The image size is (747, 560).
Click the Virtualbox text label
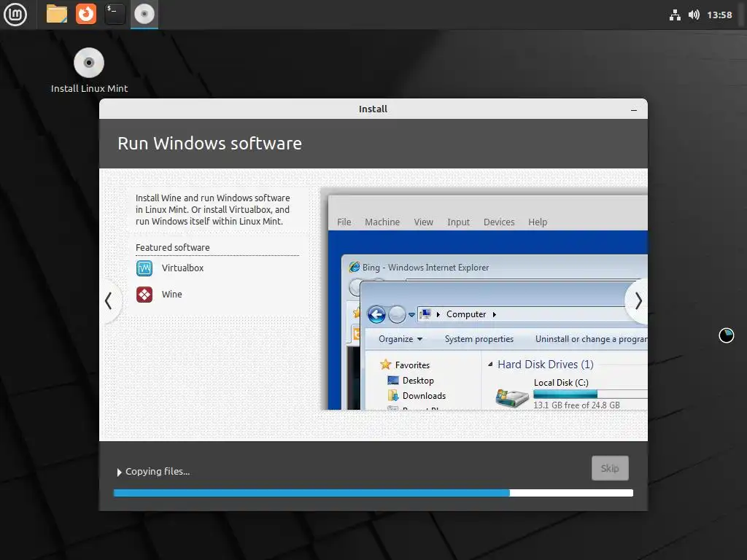182,268
